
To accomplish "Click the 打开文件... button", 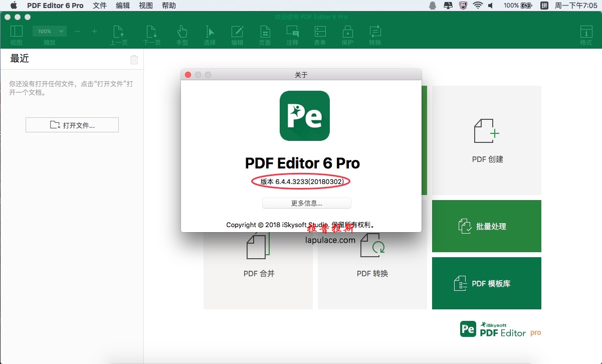I will tap(72, 125).
